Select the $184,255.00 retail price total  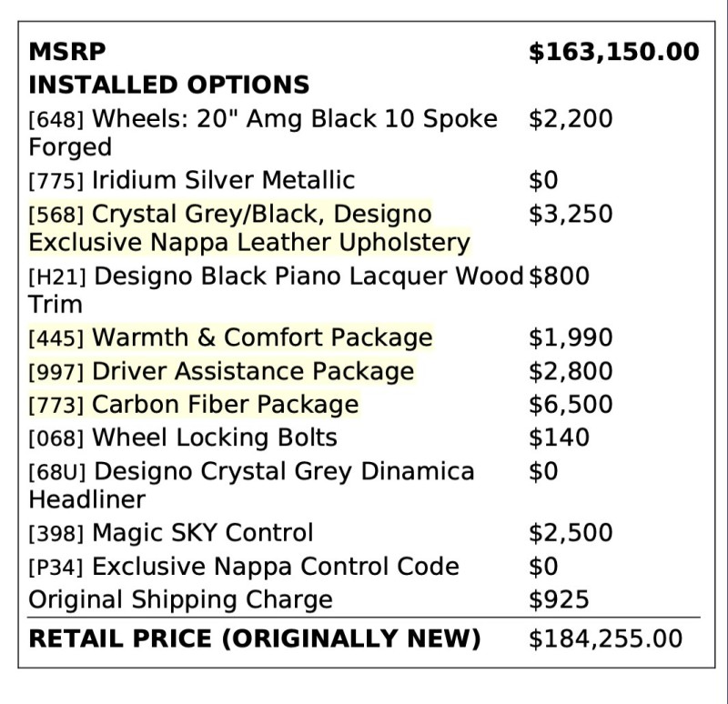point(605,639)
